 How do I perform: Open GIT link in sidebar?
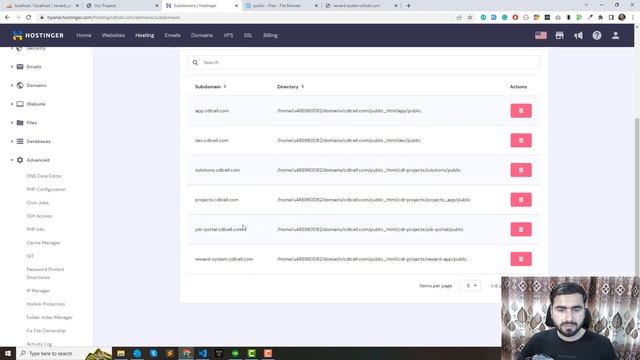pyautogui.click(x=30, y=256)
